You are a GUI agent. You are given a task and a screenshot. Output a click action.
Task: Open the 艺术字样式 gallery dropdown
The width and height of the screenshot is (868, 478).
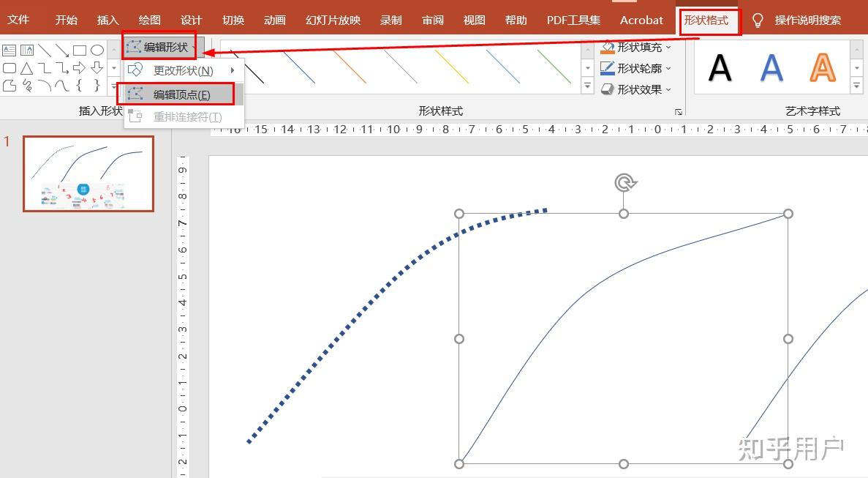click(x=856, y=86)
